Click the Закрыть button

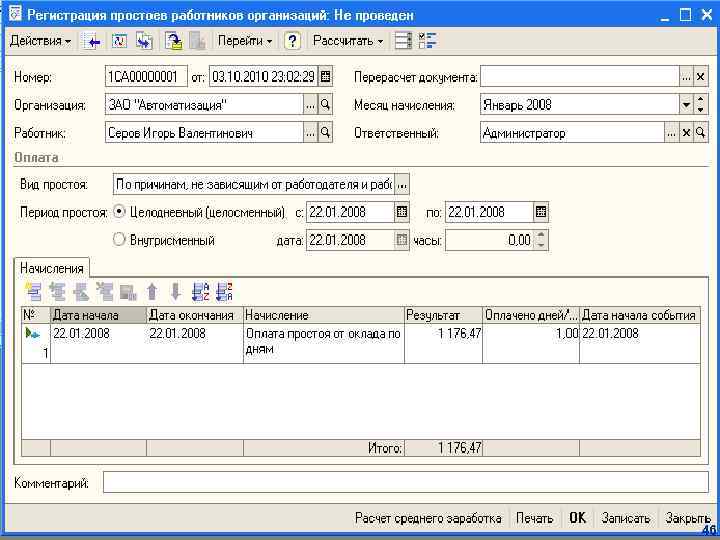[688, 518]
